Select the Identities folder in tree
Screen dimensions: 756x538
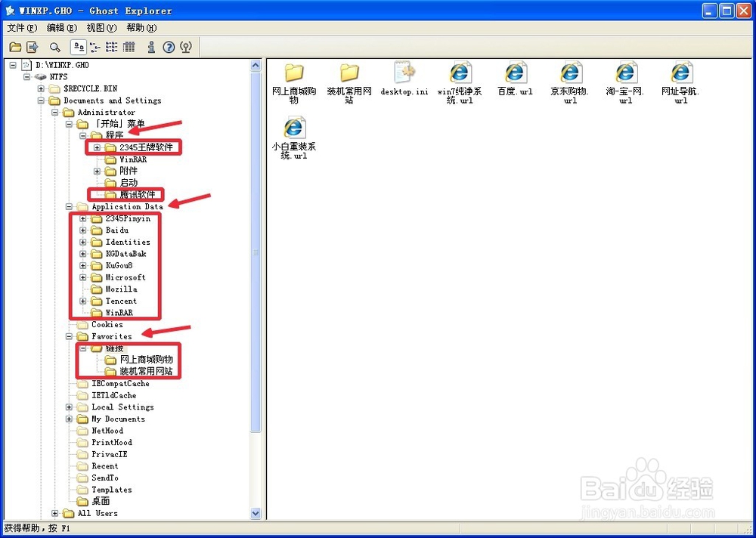coord(128,242)
